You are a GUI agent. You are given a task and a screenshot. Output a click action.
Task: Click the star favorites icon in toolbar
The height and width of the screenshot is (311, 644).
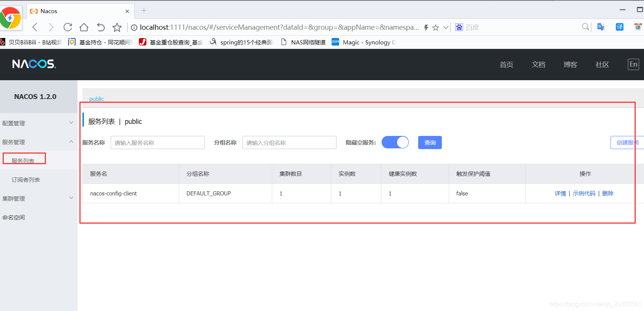click(x=117, y=27)
